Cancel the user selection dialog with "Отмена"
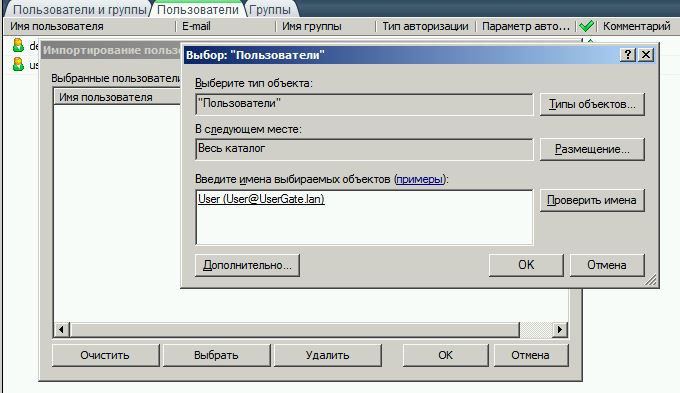 pos(607,265)
